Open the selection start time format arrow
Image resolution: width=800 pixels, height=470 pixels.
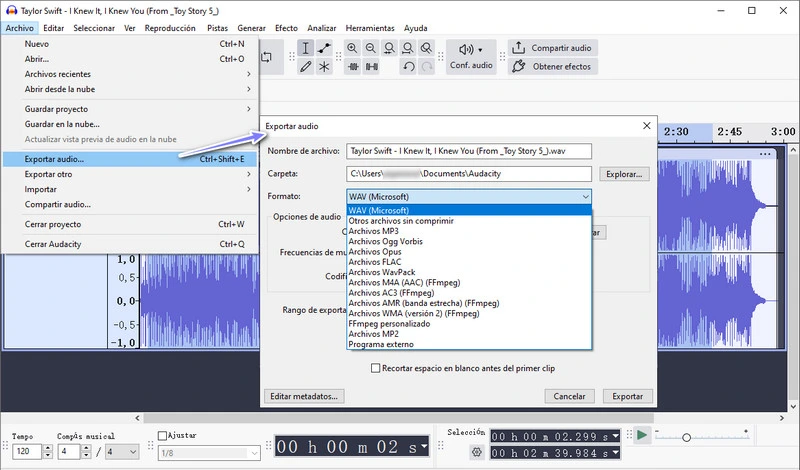615,436
